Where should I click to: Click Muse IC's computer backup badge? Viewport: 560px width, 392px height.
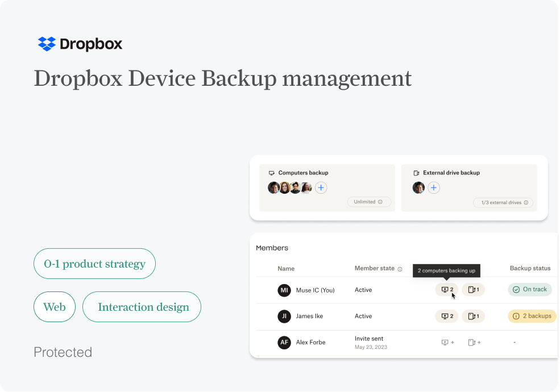click(x=447, y=290)
